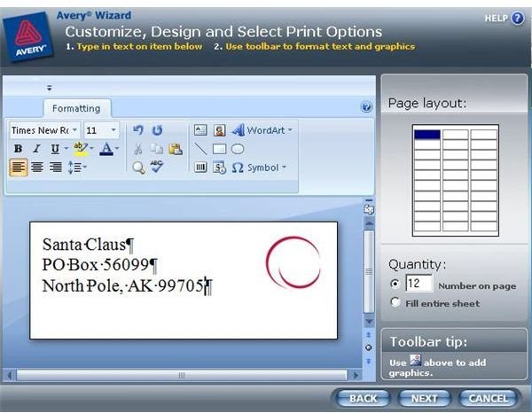Click ruler toggle icon above scrollbar
This screenshot has height=413, width=532.
point(369,209)
